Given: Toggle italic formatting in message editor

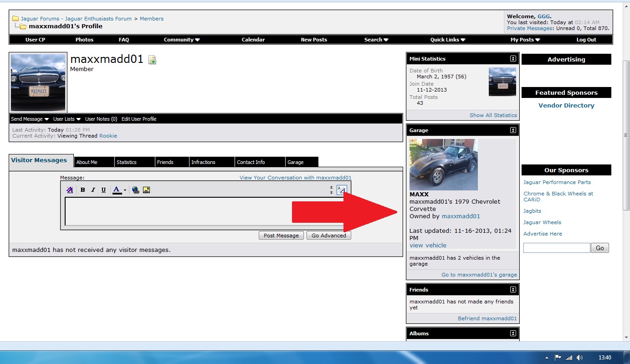Looking at the screenshot, I should click(x=93, y=190).
